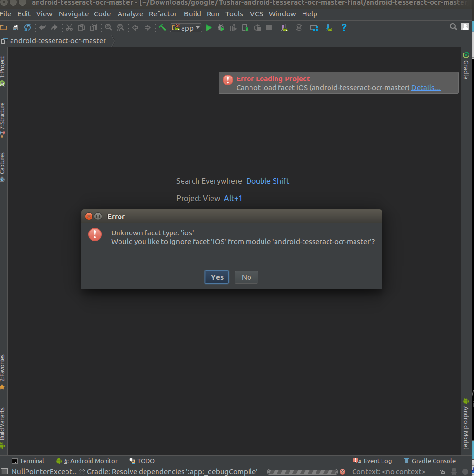Toggle tool window bars icon bottom-left
Viewport: 474px width, 476px height.
tap(4, 472)
